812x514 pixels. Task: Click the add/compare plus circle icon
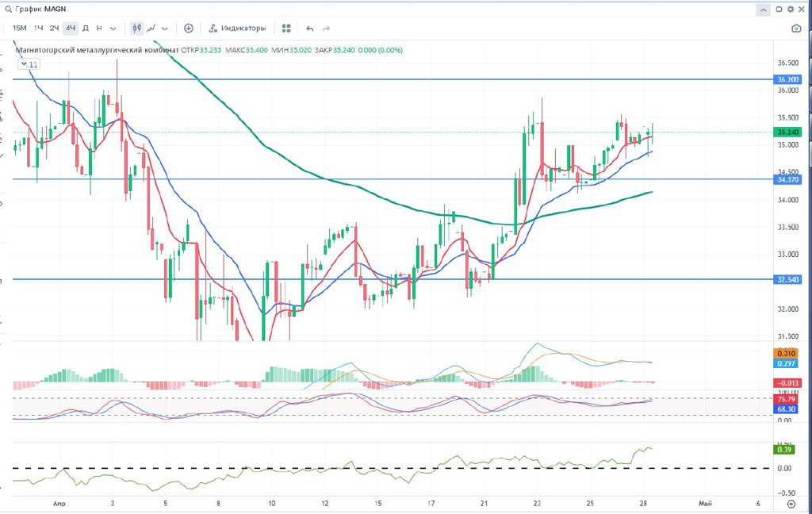click(x=189, y=28)
